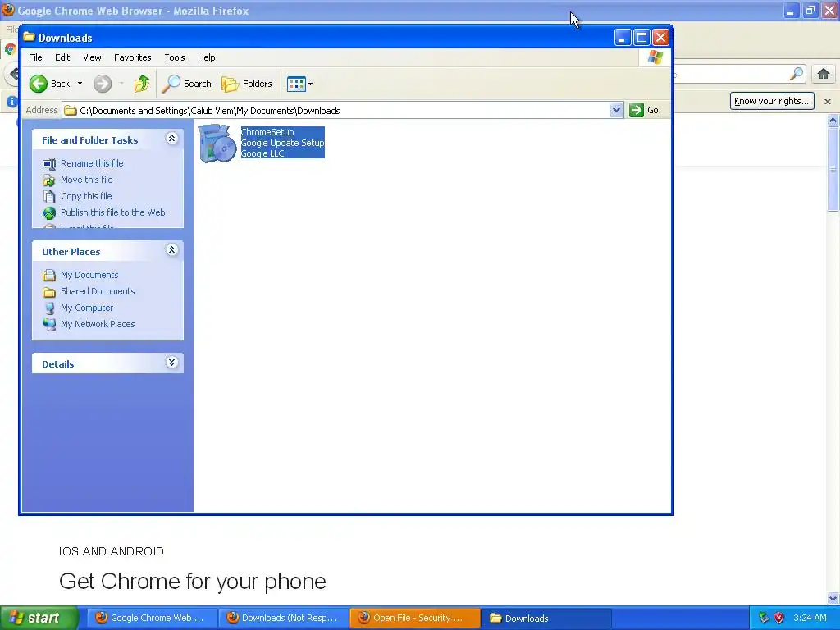This screenshot has height=630, width=840.
Task: Click the Firefox info notification icon
Action: click(x=11, y=101)
